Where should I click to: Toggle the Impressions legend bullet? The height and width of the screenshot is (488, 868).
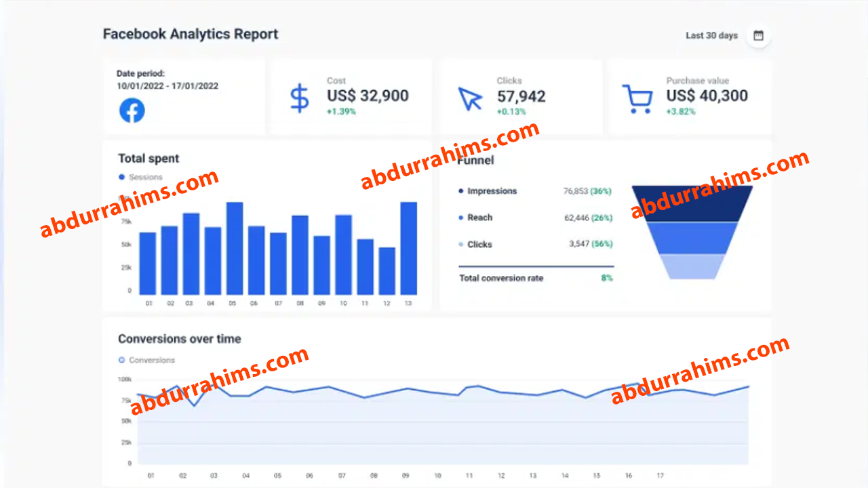461,191
